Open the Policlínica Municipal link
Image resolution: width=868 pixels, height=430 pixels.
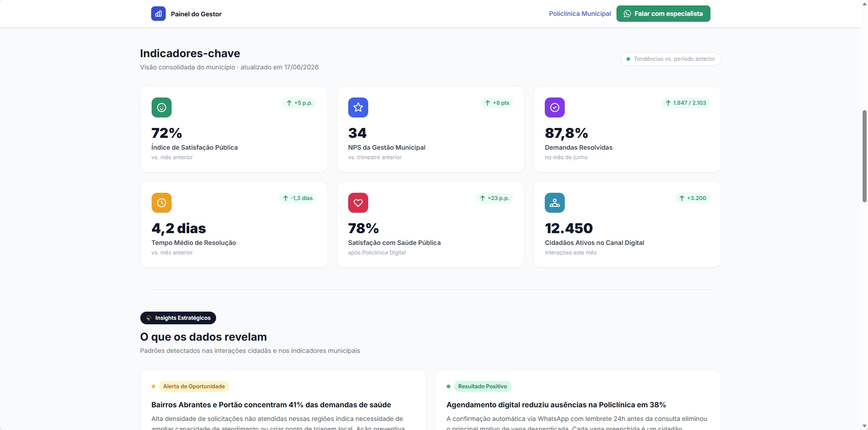tap(580, 14)
